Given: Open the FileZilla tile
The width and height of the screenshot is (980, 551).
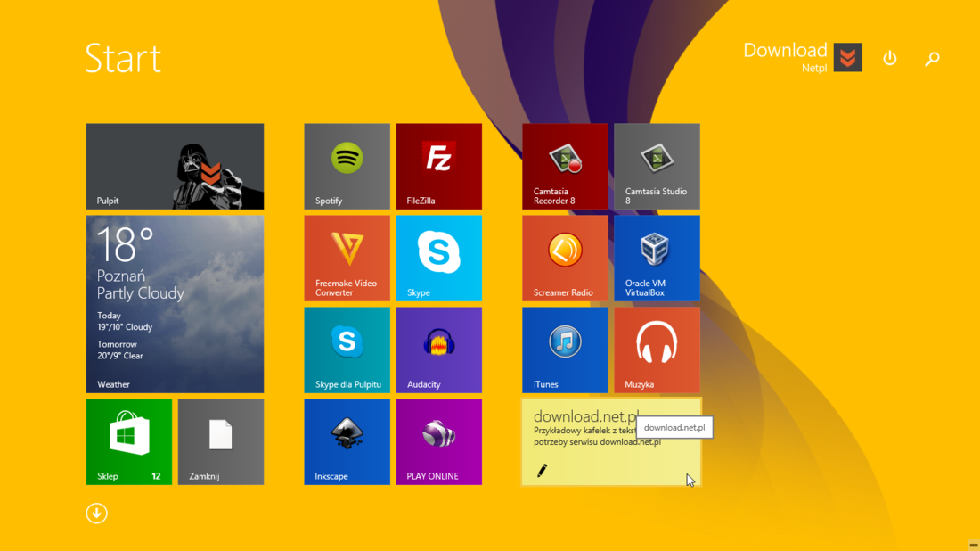Looking at the screenshot, I should tap(438, 167).
